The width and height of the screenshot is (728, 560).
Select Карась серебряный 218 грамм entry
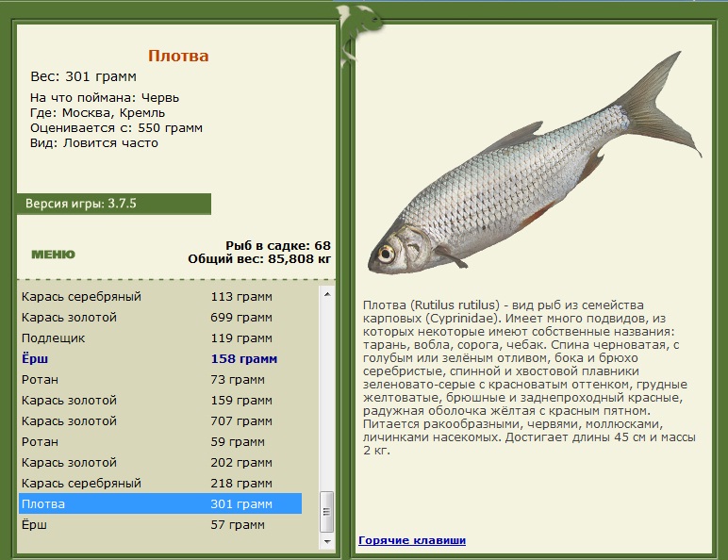click(x=160, y=484)
